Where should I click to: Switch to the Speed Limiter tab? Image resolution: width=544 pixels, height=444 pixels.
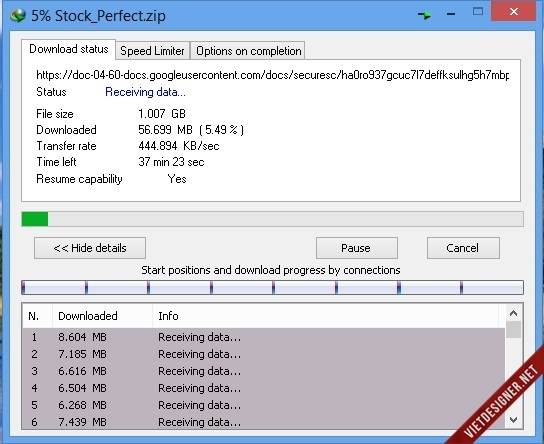point(152,51)
